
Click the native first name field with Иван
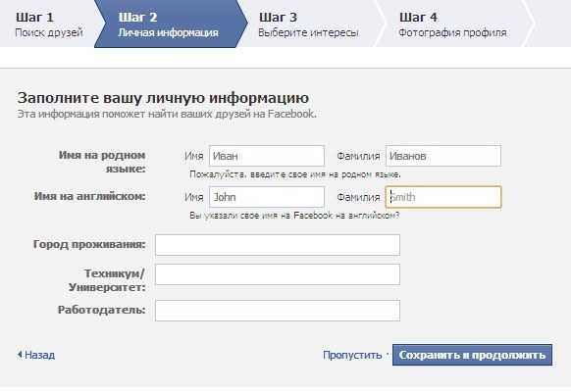click(267, 156)
